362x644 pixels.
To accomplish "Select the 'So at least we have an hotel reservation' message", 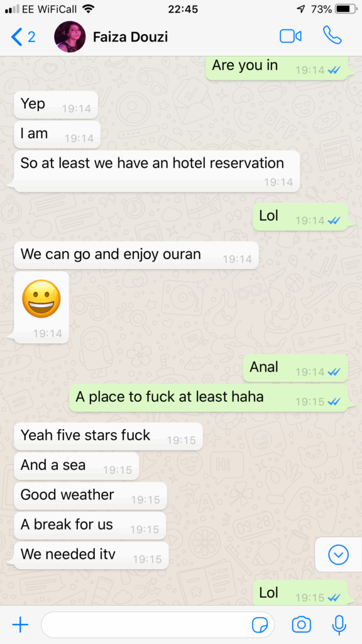I will [x=156, y=171].
